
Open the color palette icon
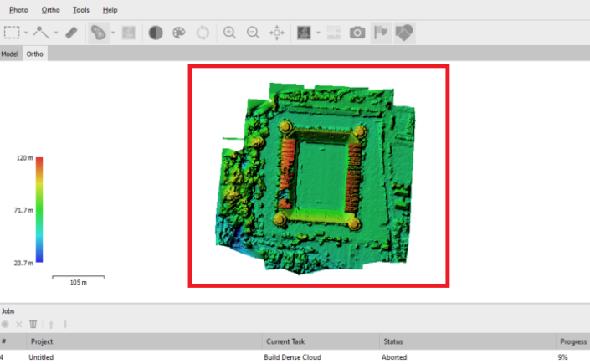(179, 33)
